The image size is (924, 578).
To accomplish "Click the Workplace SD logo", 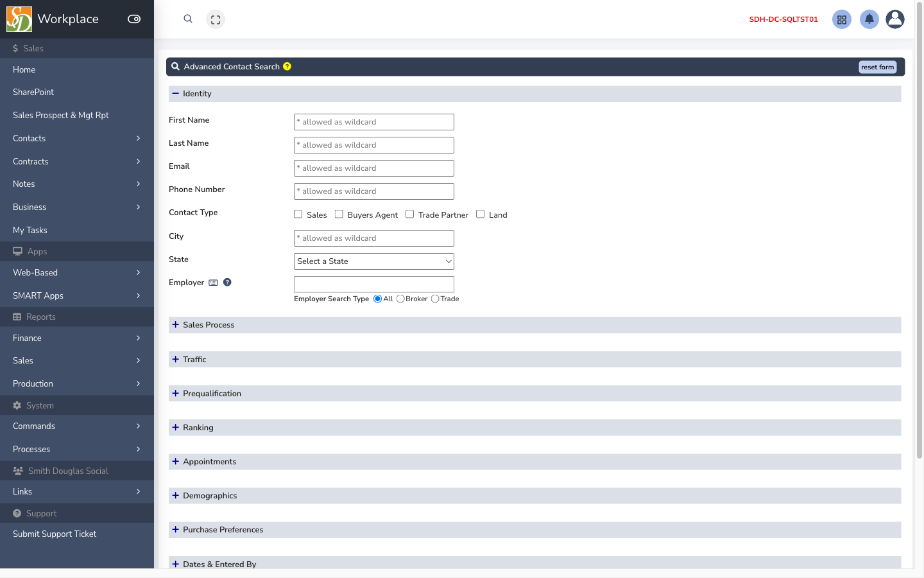I will tap(19, 19).
